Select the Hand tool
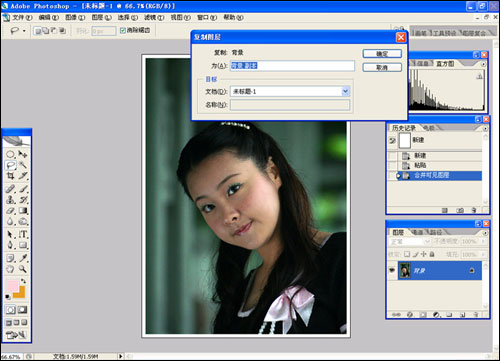Screen dimensions: 500x361 coord(10,269)
